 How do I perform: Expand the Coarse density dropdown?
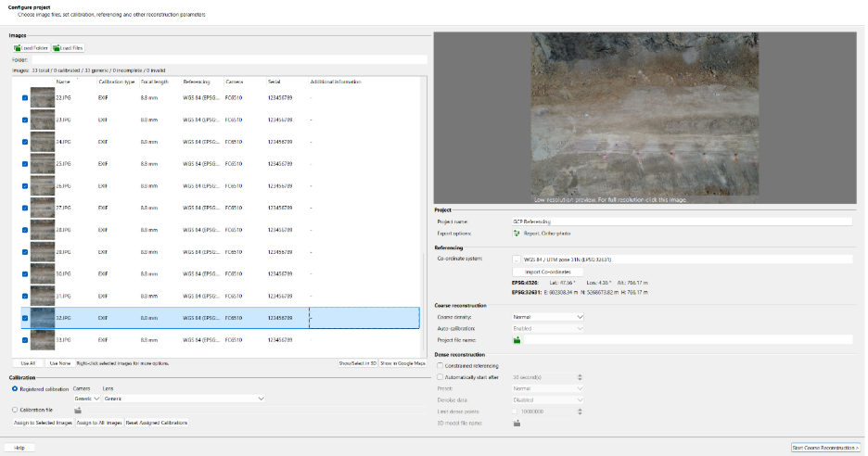[548, 317]
